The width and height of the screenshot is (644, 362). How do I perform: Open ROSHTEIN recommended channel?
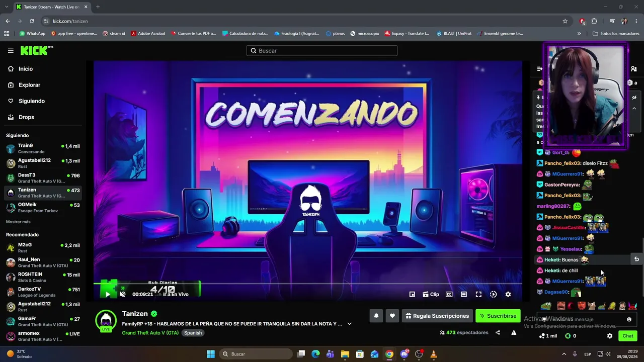tap(43, 277)
